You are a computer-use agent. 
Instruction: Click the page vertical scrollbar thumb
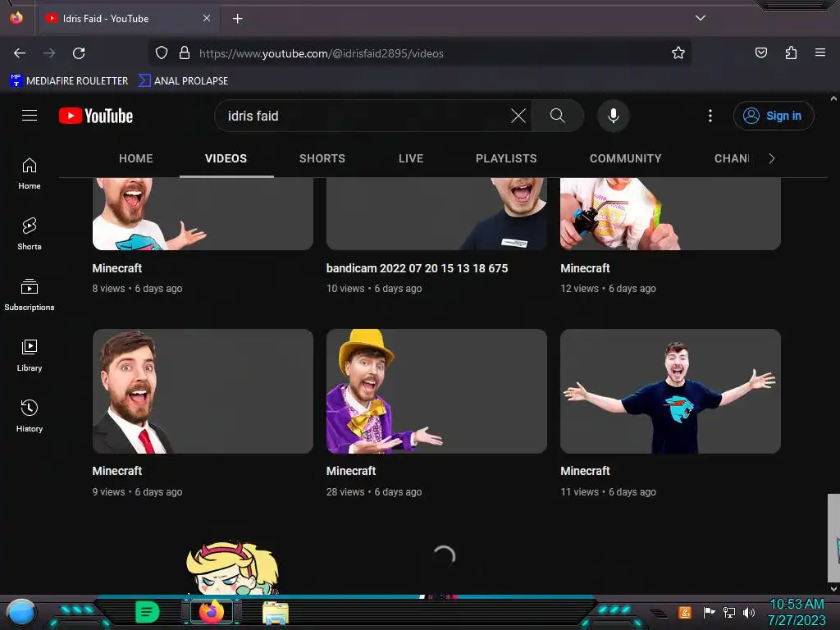(x=833, y=537)
